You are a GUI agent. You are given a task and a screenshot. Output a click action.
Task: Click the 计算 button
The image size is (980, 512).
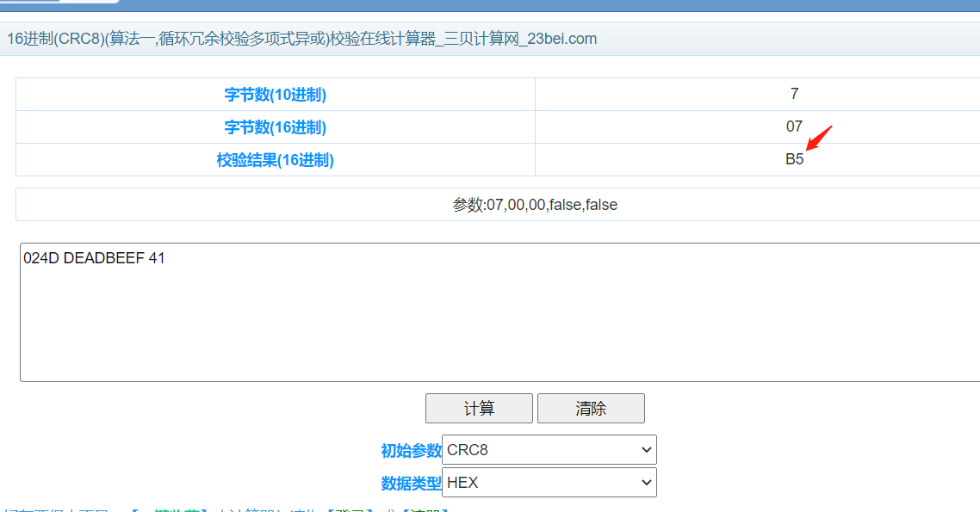pyautogui.click(x=479, y=409)
